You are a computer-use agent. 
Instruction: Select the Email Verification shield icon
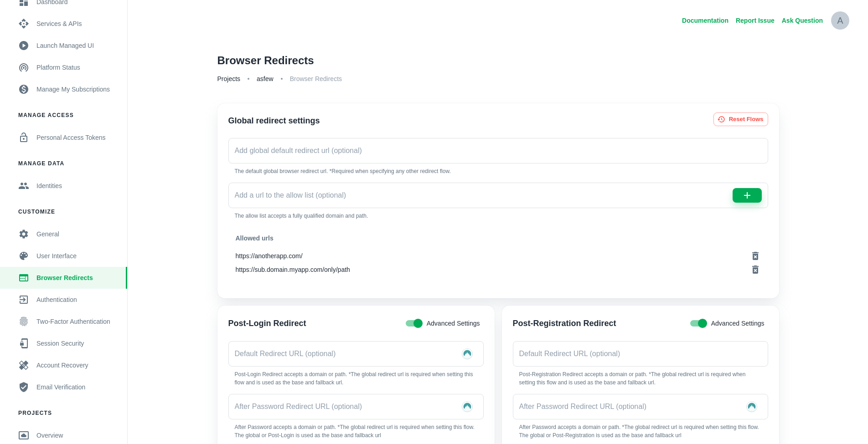pos(23,387)
